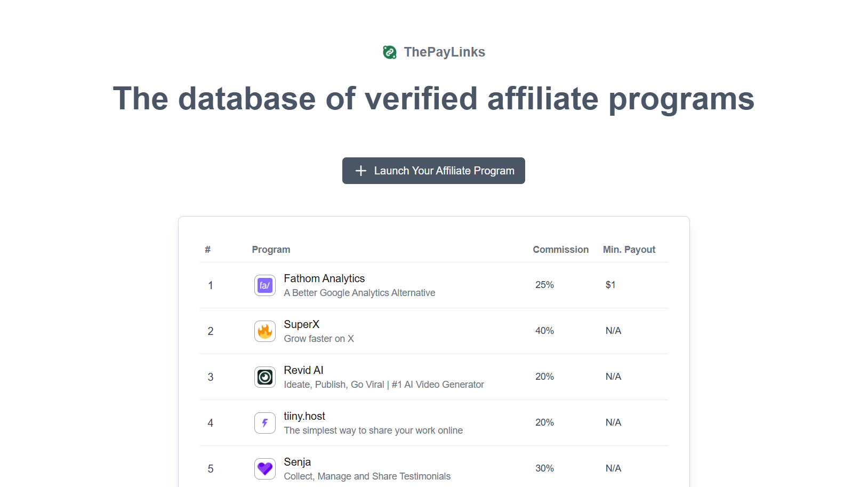Click the $1 minimum payout for Fathom
Screen dimensions: 868x487
pyautogui.click(x=610, y=285)
